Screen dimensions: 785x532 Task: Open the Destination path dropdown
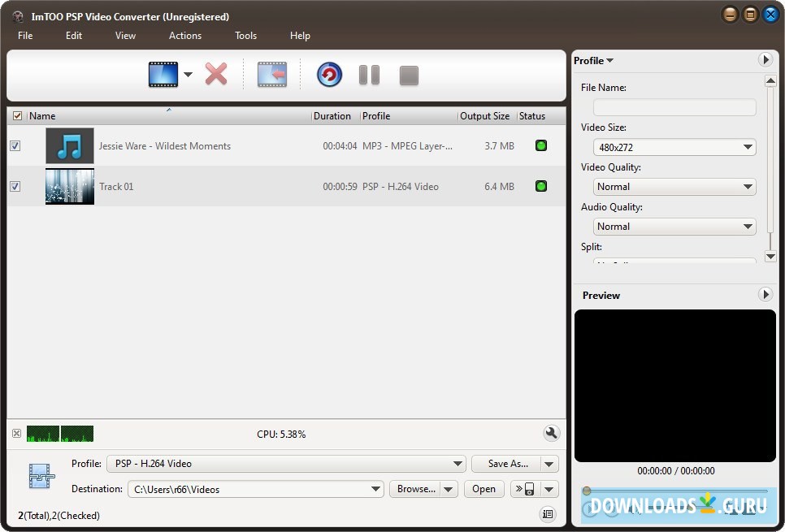(256, 489)
